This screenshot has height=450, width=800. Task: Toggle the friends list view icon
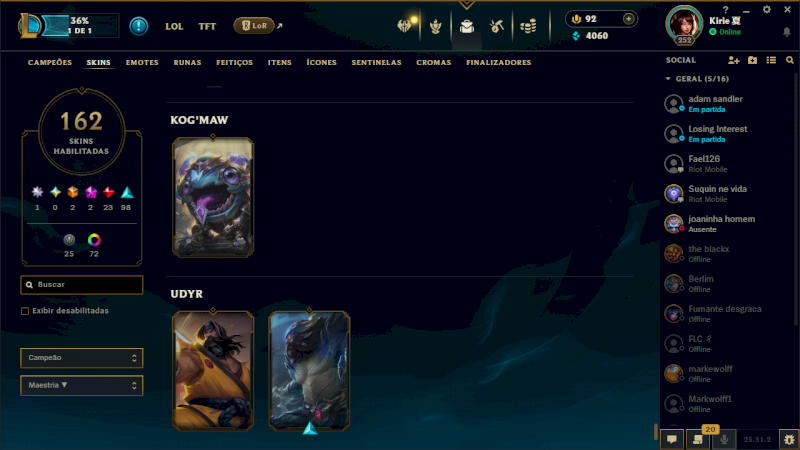coord(771,60)
